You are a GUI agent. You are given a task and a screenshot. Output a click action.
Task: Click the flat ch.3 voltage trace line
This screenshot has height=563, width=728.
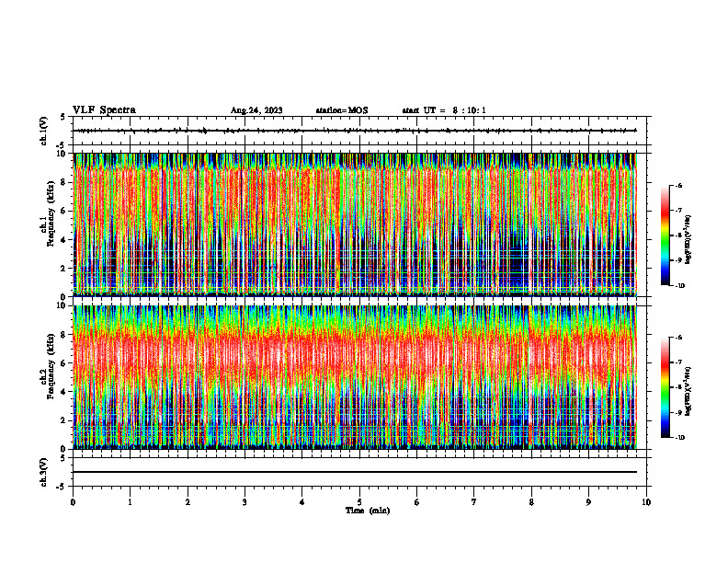coord(355,472)
